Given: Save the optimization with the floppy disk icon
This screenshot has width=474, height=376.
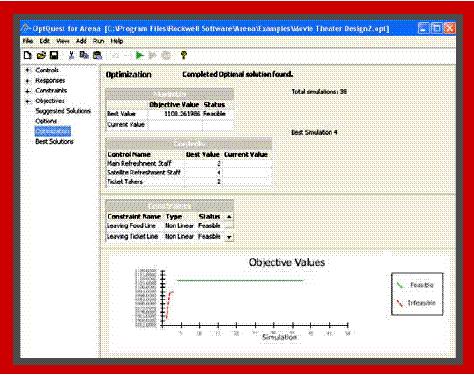Looking at the screenshot, I should pos(54,55).
